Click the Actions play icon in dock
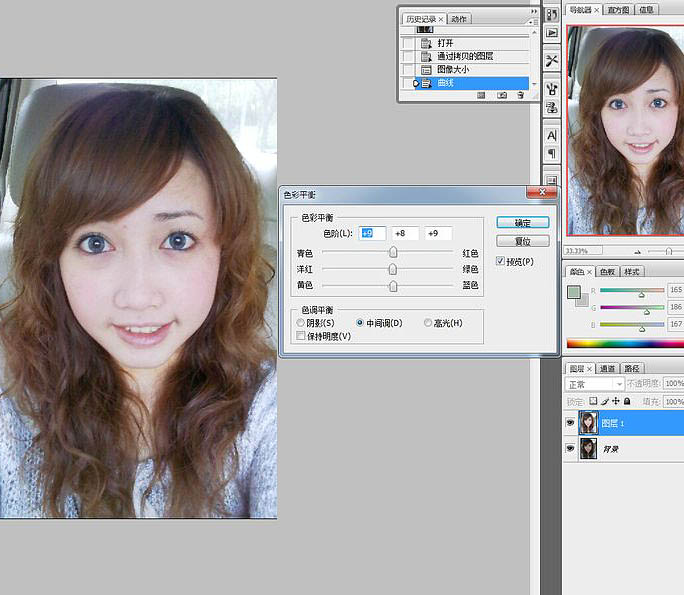Viewport: 684px width, 595px height. click(x=551, y=32)
